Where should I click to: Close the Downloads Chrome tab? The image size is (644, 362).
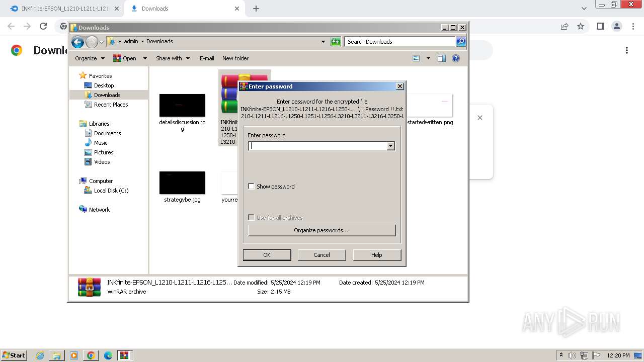[237, 9]
